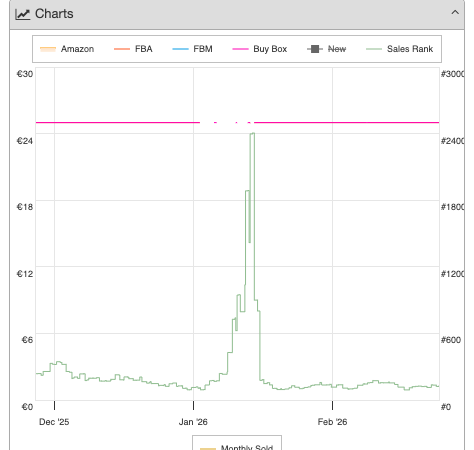Screen dimensions: 474x450
Task: Click the Charts line-graph icon
Action: [x=23, y=14]
